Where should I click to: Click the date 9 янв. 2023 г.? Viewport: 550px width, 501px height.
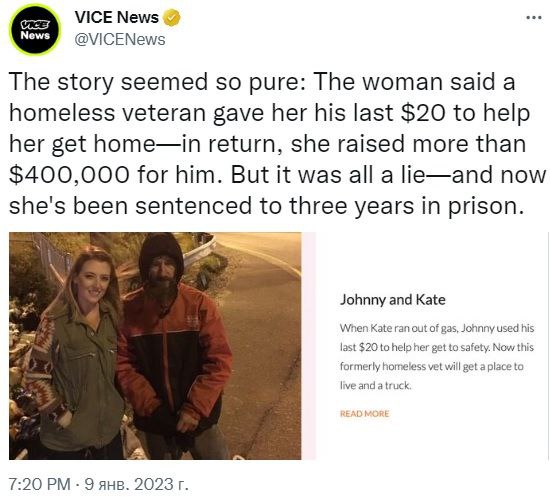coord(137,484)
